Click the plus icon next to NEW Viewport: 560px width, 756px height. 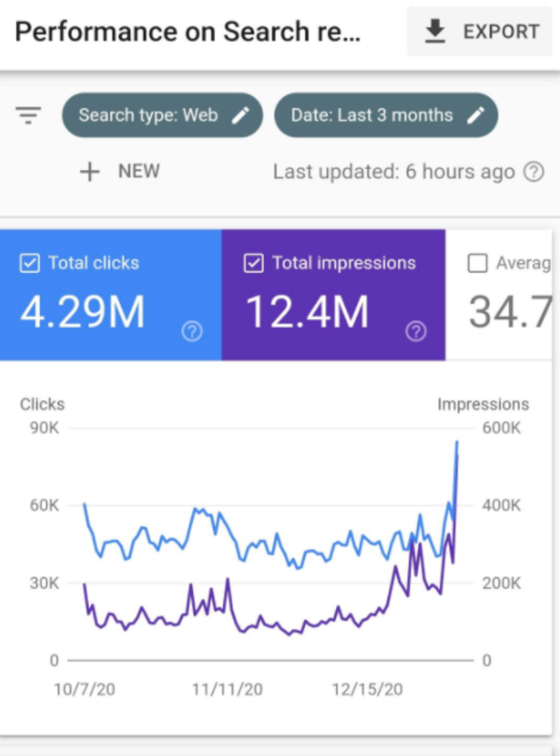pyautogui.click(x=90, y=171)
